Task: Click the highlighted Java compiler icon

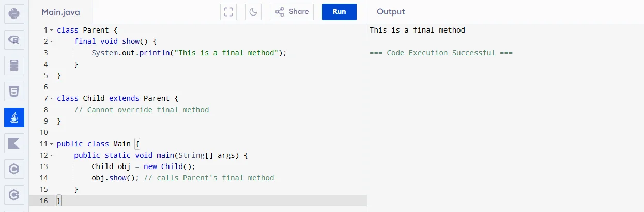Action: coord(14,117)
